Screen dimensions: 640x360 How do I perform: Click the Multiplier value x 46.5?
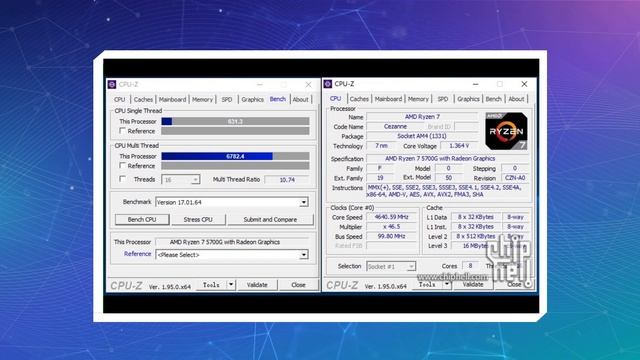pyautogui.click(x=391, y=227)
